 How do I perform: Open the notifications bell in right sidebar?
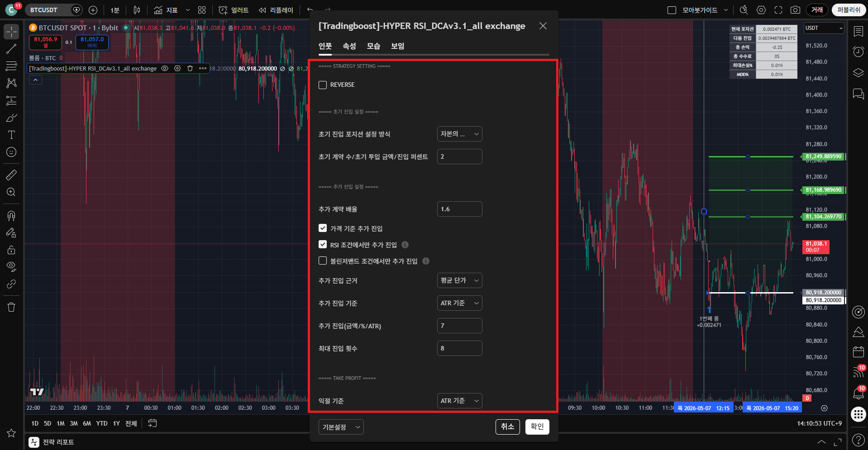point(858,393)
